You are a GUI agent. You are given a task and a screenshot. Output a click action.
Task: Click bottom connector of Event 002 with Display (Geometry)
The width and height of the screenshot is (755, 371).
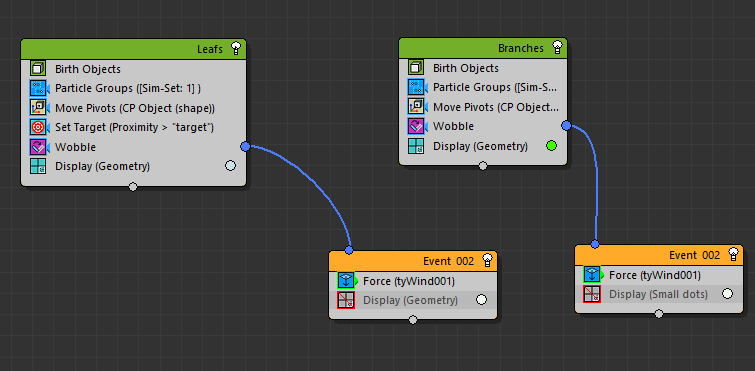click(413, 320)
